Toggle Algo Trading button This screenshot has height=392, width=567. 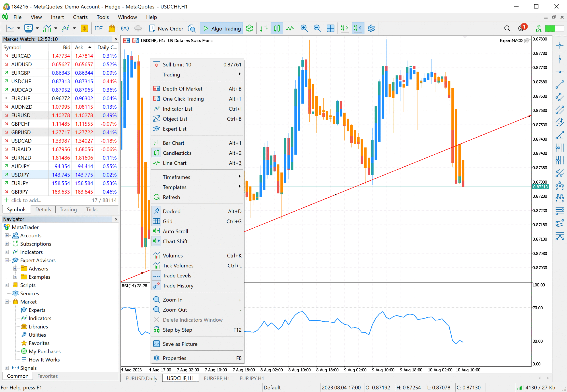221,29
